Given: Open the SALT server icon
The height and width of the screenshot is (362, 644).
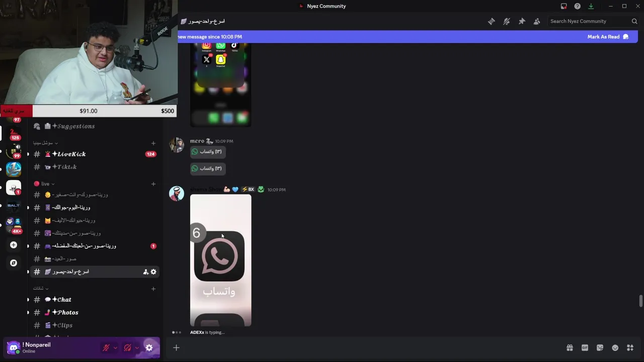Looking at the screenshot, I should [14, 206].
